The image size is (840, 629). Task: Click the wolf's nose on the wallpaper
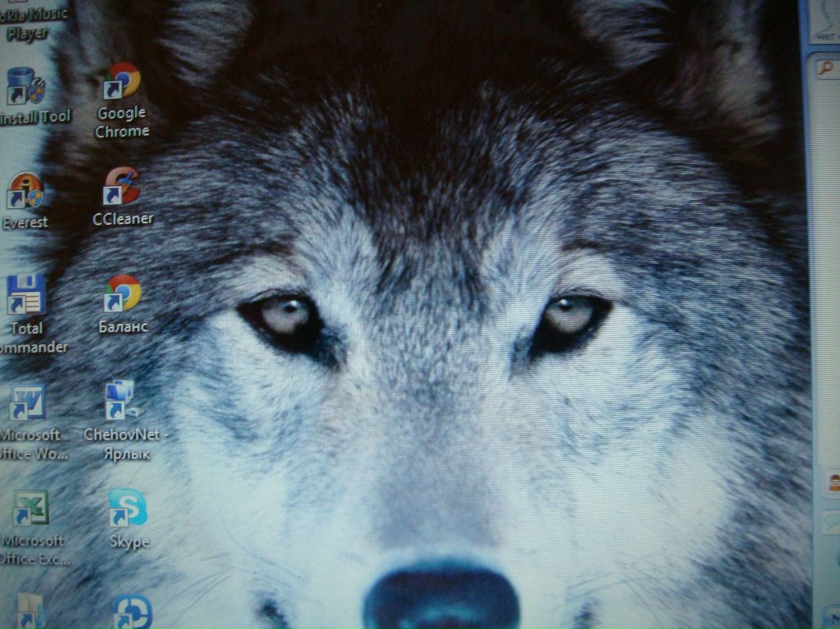point(442,597)
